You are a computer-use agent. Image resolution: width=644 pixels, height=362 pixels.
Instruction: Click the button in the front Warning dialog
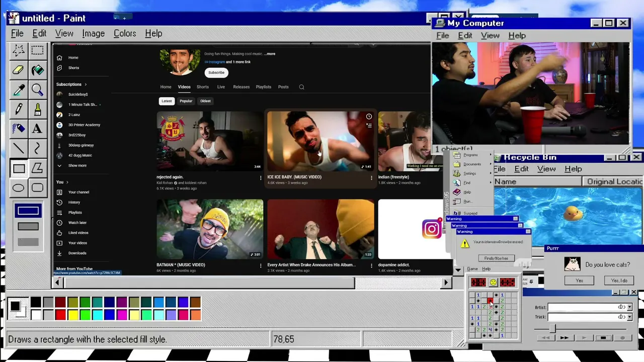point(496,258)
